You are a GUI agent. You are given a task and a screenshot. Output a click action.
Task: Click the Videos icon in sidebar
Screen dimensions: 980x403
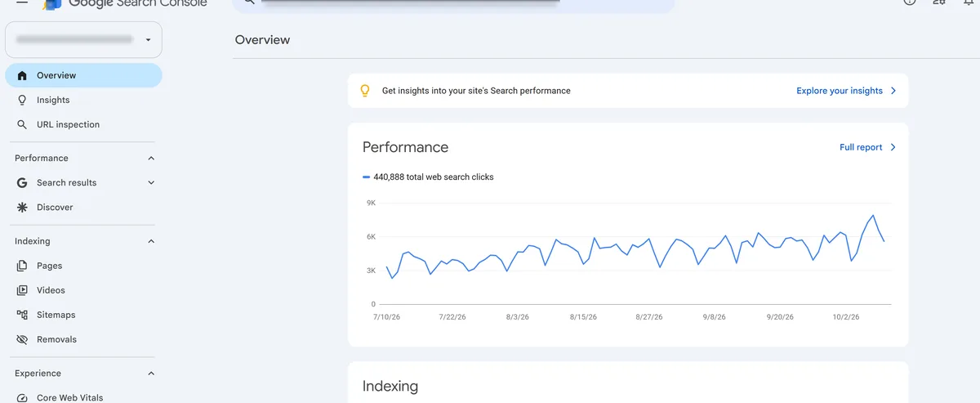(22, 290)
